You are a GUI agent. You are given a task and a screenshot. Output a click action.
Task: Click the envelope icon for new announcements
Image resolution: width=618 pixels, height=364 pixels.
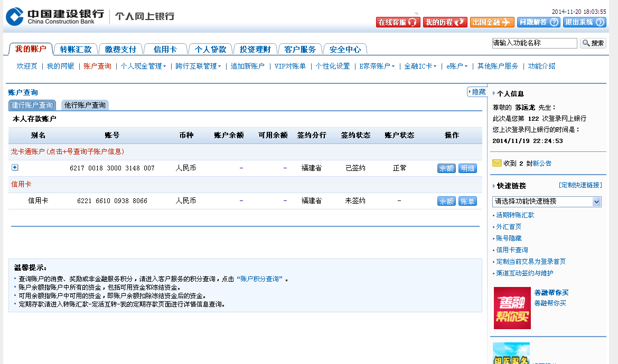[x=497, y=163]
